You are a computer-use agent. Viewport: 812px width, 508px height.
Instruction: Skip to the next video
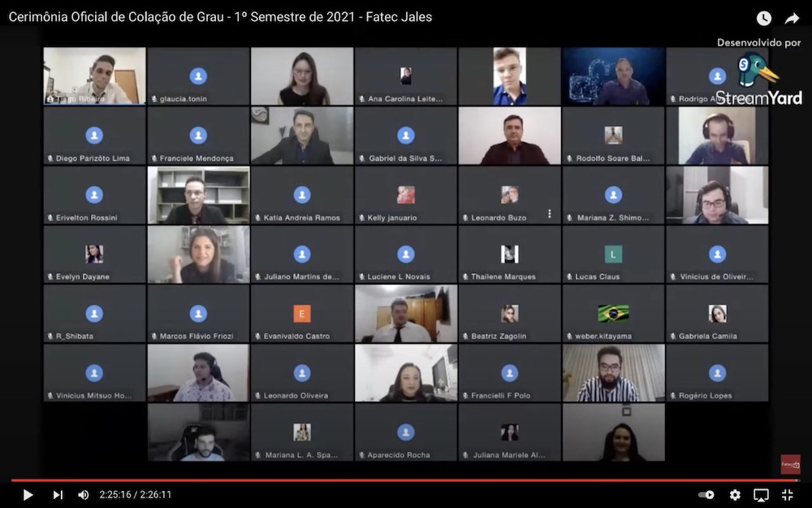point(58,494)
